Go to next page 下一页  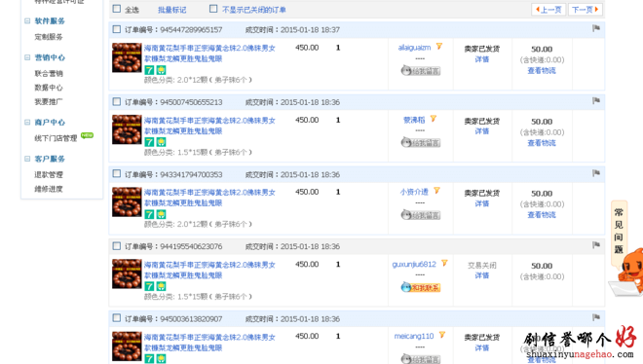pyautogui.click(x=586, y=9)
